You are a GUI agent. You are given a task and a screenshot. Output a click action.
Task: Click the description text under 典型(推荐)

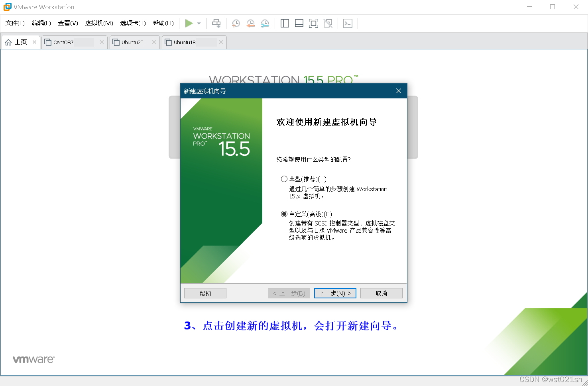(338, 193)
